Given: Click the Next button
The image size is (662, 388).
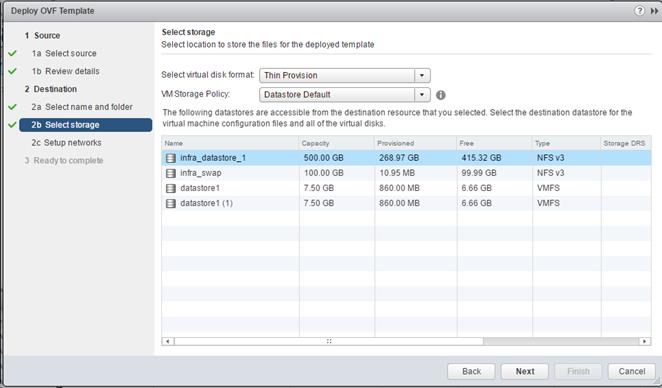Looking at the screenshot, I should (525, 371).
